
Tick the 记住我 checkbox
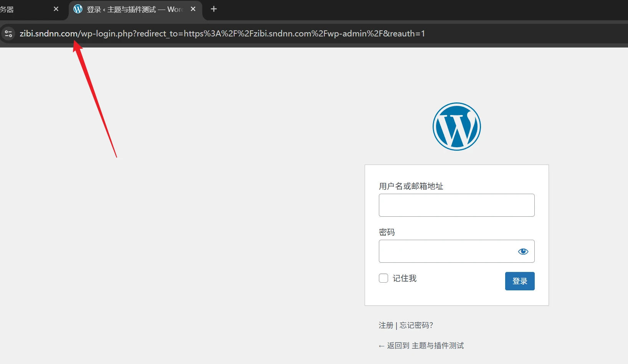pos(383,278)
